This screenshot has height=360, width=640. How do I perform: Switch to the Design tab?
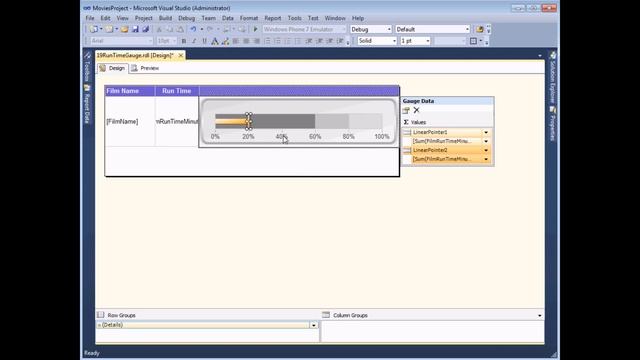(x=112, y=68)
